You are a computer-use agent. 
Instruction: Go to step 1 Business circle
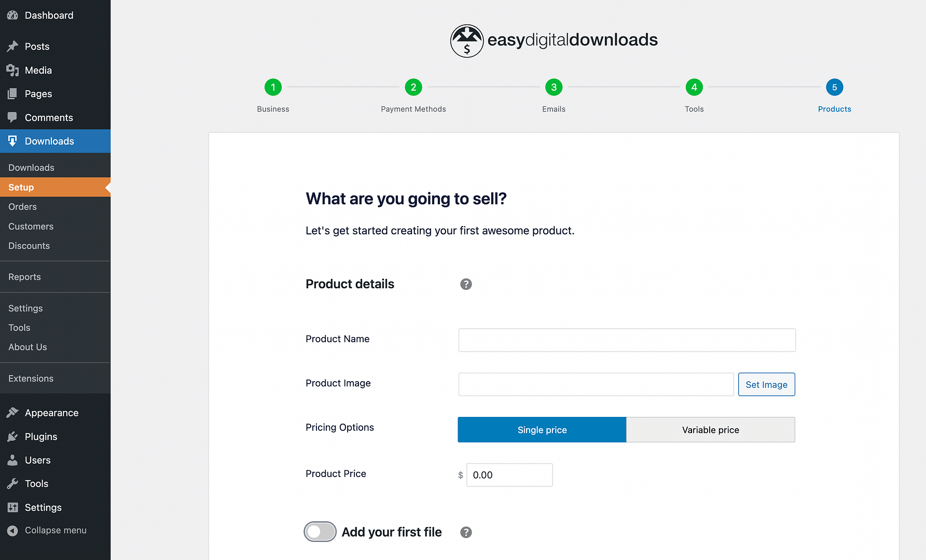(273, 87)
